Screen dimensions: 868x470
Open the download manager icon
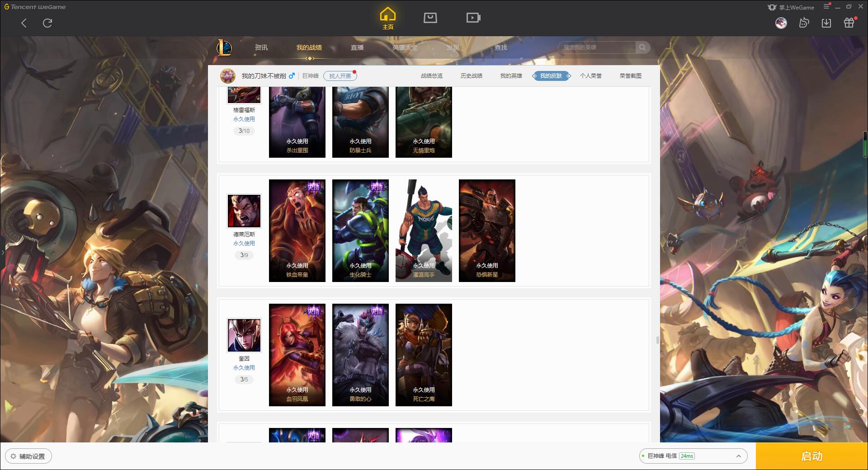point(826,23)
